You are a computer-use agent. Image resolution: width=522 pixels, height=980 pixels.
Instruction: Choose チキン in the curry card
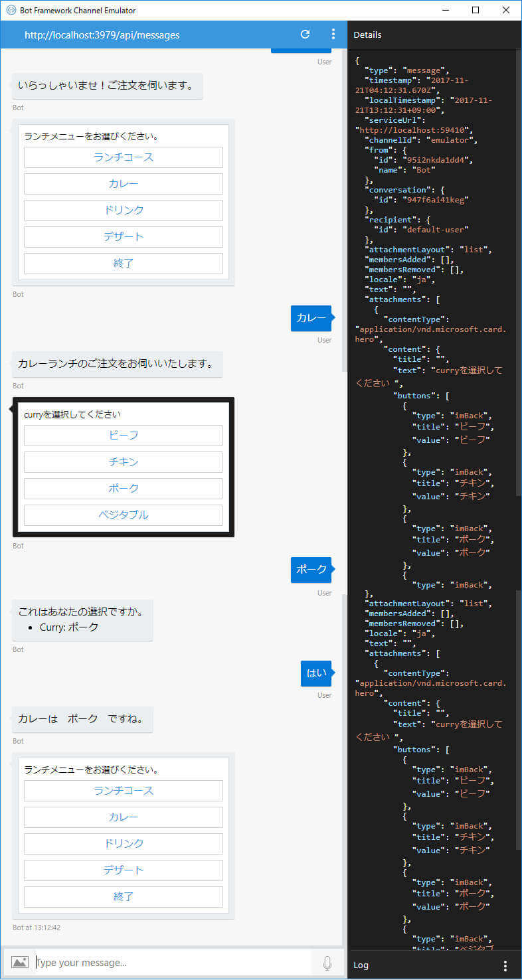(124, 462)
